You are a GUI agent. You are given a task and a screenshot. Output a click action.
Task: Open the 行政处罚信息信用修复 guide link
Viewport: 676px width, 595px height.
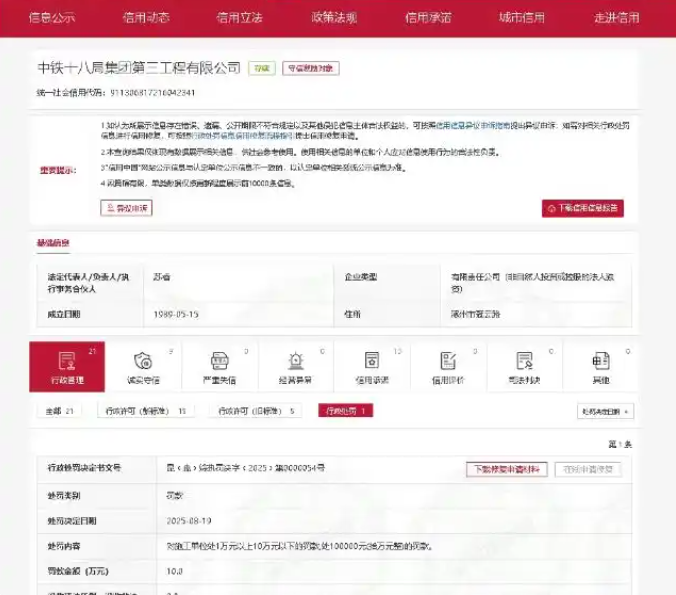(242, 135)
